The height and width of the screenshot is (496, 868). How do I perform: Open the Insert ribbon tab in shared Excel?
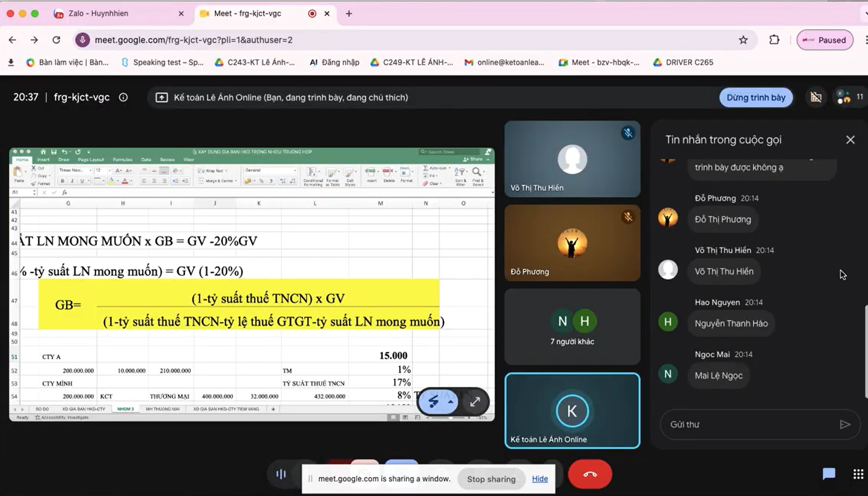point(43,160)
